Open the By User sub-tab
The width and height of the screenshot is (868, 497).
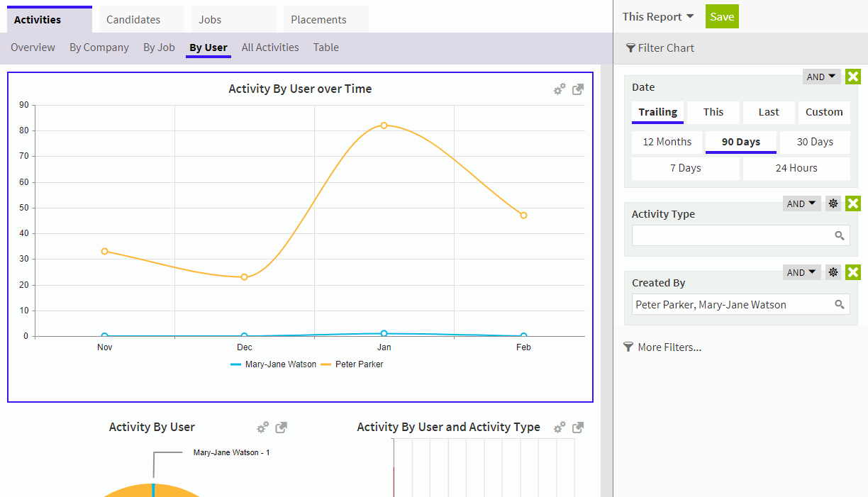point(208,48)
